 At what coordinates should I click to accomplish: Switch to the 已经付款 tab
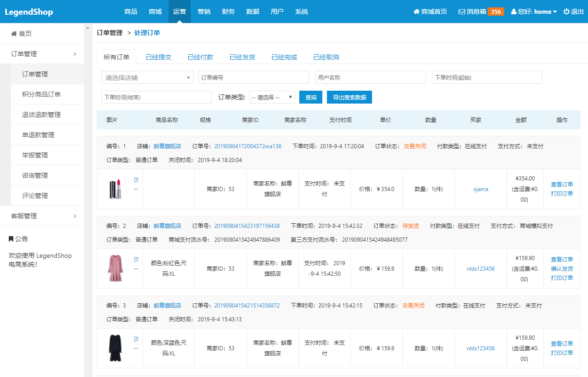coord(200,57)
